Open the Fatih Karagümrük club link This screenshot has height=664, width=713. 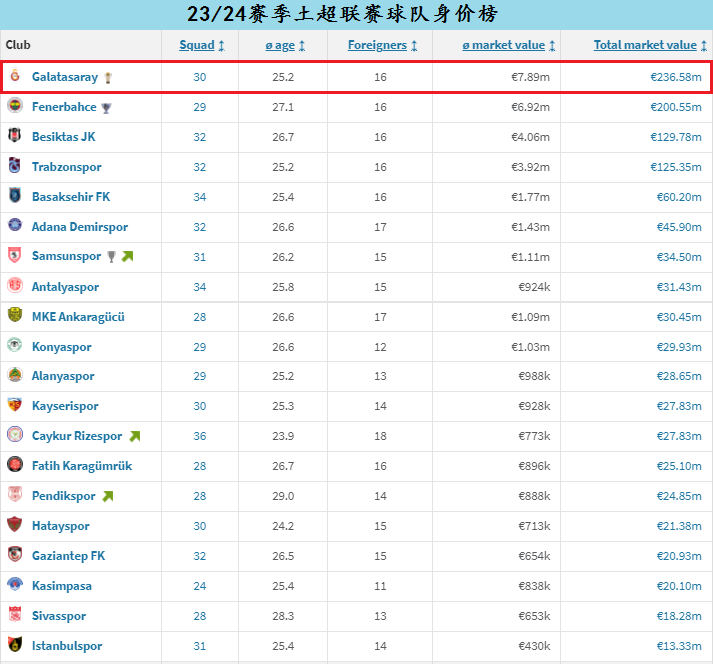coord(82,466)
